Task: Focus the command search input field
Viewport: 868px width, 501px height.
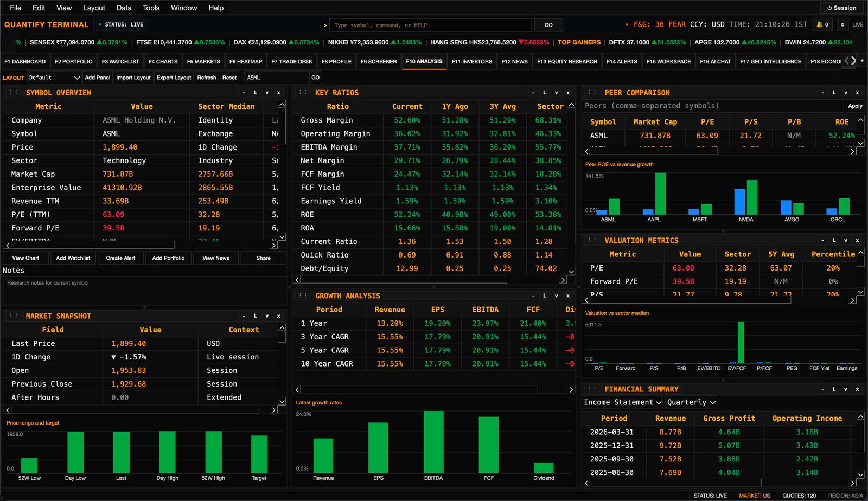Action: tap(431, 25)
